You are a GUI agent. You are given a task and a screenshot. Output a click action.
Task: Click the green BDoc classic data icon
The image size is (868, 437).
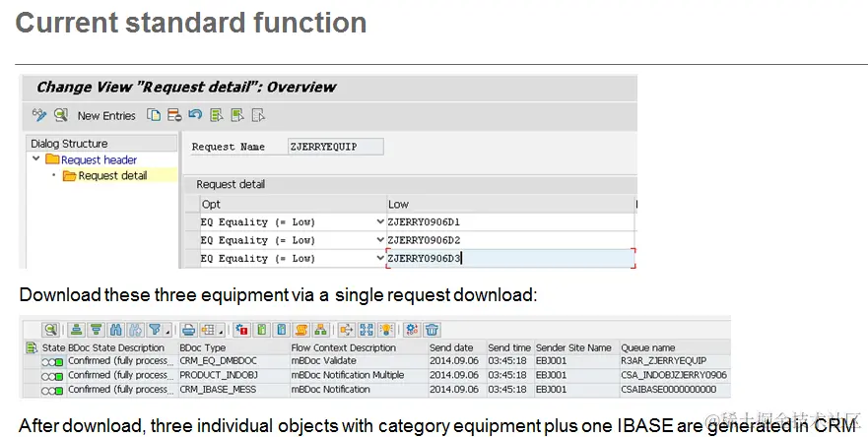[262, 330]
